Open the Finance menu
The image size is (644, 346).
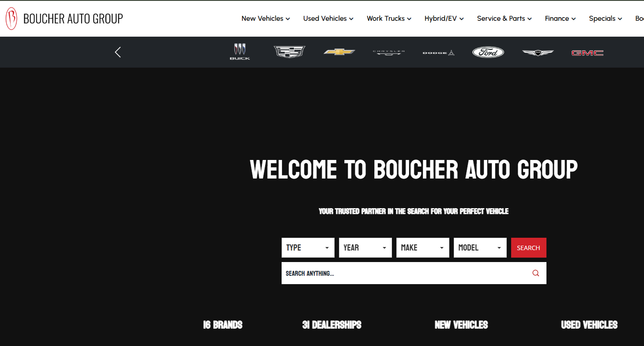click(561, 19)
